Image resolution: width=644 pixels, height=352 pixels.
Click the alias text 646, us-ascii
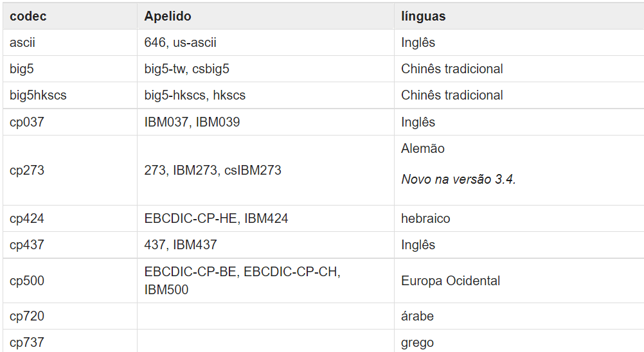click(180, 42)
